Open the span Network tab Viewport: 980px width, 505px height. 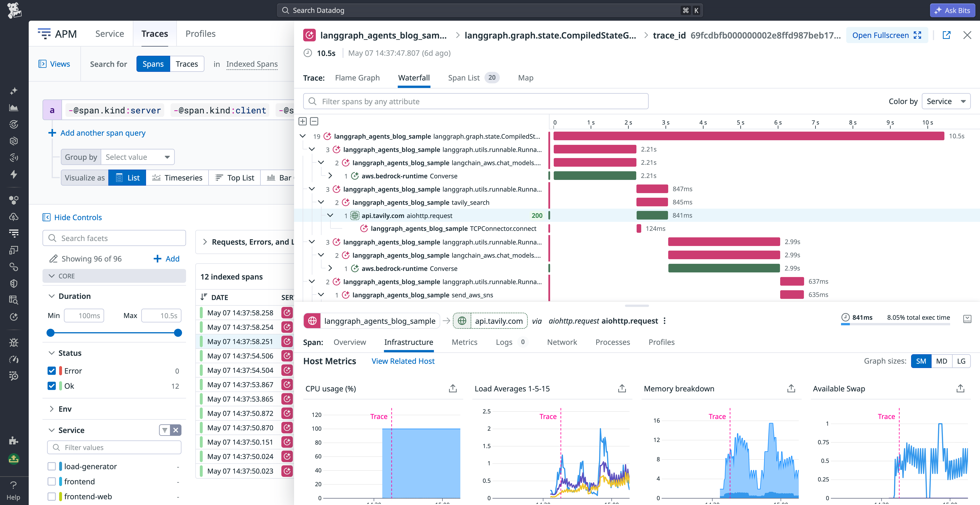pyautogui.click(x=562, y=342)
